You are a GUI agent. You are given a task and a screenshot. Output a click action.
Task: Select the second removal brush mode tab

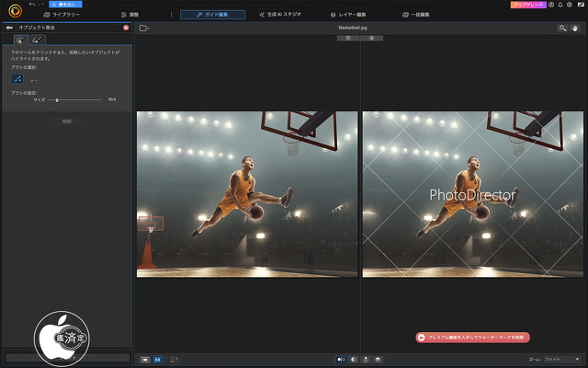[x=38, y=40]
